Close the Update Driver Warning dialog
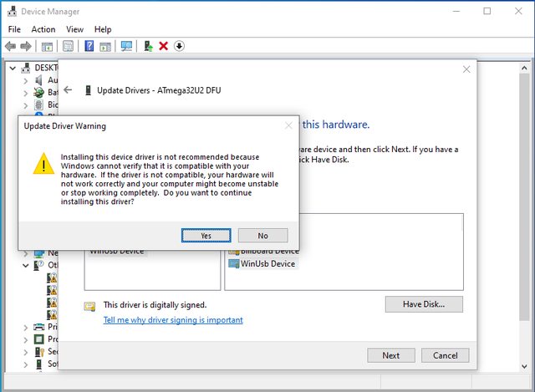Viewport: 535px width, 392px height. pyautogui.click(x=288, y=126)
